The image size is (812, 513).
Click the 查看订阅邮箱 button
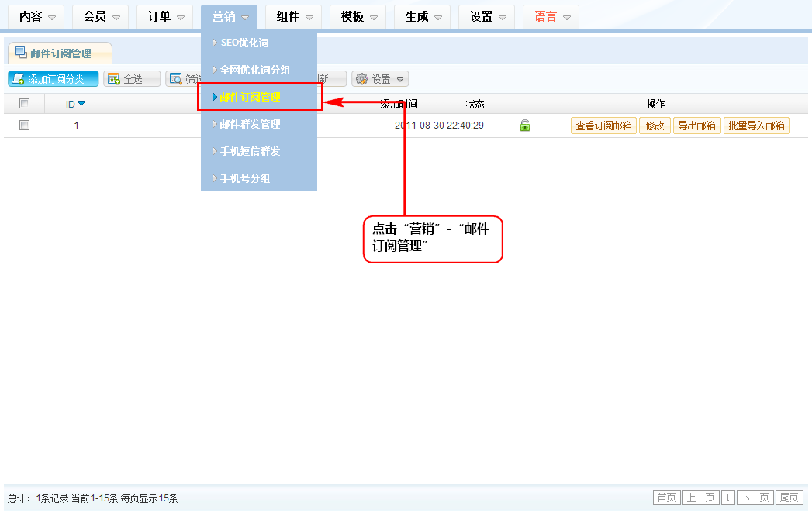(603, 126)
